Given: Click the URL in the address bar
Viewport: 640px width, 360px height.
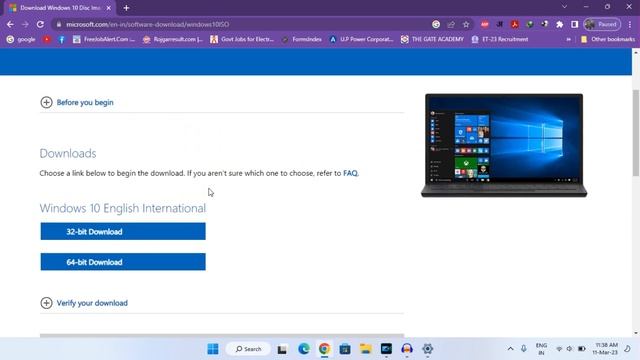Looking at the screenshot, I should 147,24.
